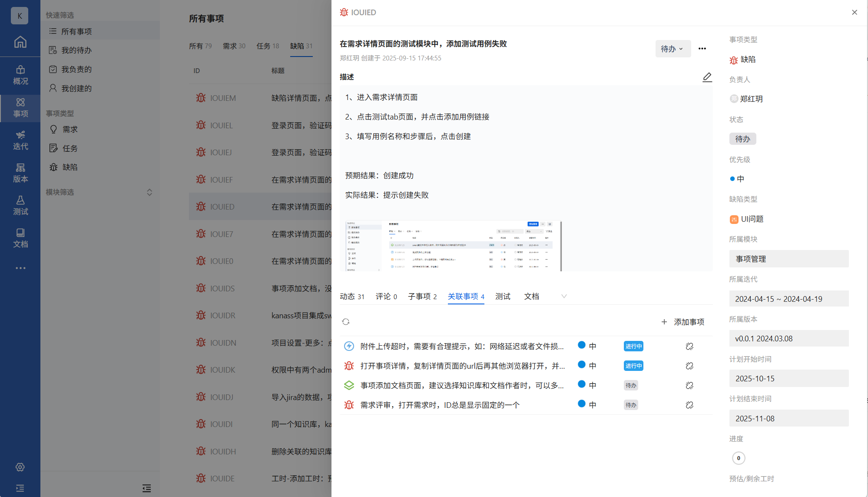The image size is (868, 497).
Task: Open the 所属模块 事项管理 selector
Action: 788,259
